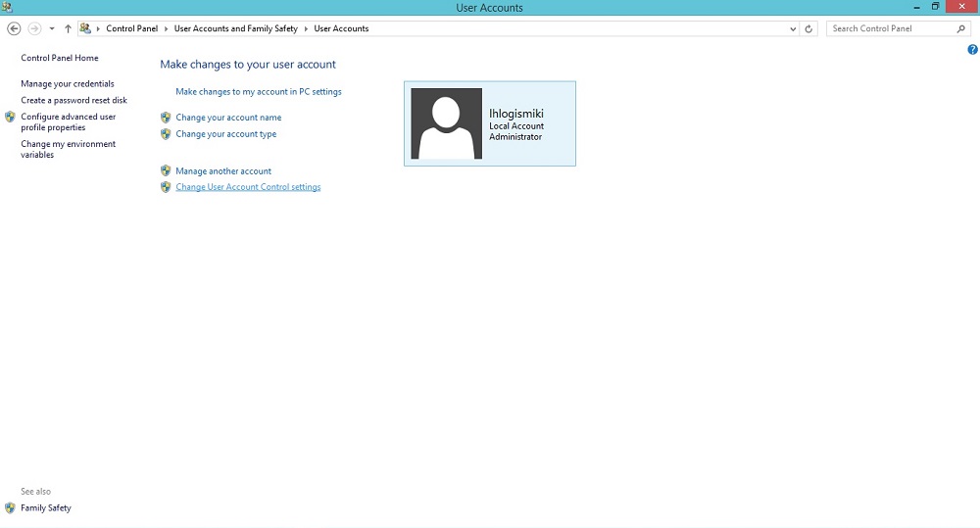The width and height of the screenshot is (980, 528).
Task: Open the recent locations dropdown arrow
Action: 52,28
